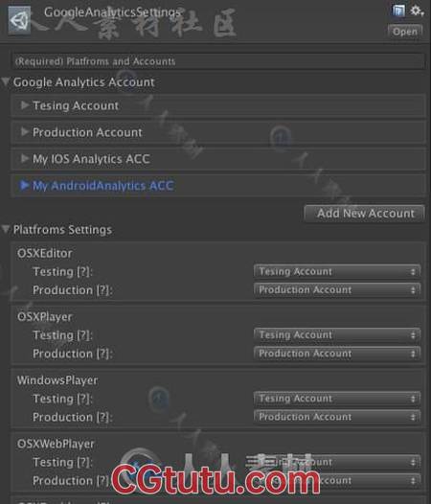Open OSXEditor Testing account dropdown

(x=337, y=271)
